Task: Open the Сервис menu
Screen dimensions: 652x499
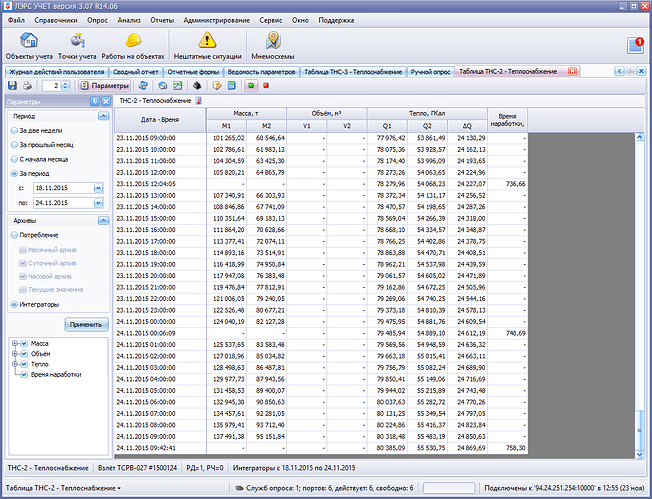Action: 271,20
